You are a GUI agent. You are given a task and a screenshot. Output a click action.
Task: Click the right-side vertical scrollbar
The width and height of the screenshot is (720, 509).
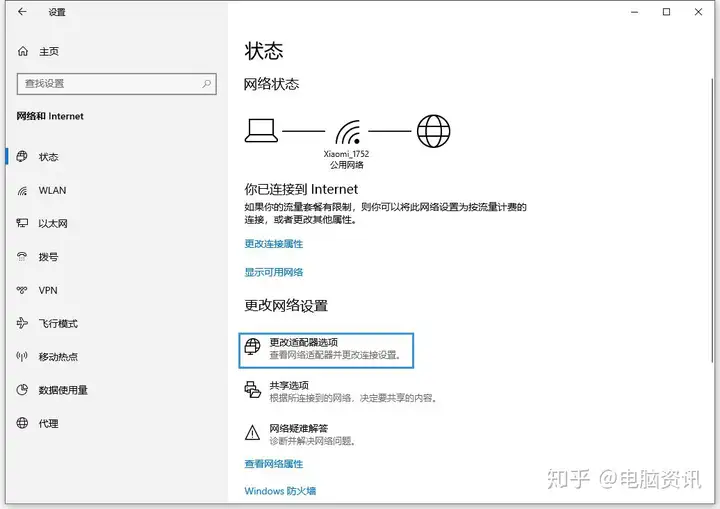click(x=712, y=221)
